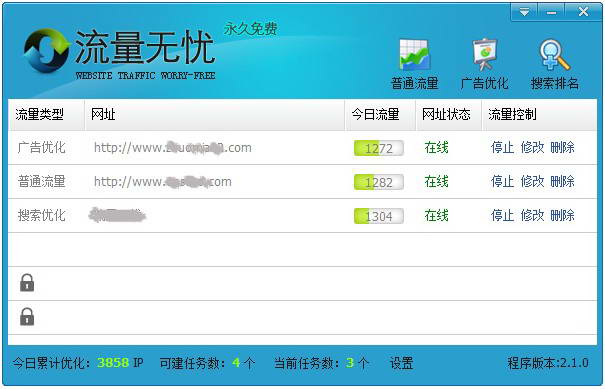605x389 pixels.
Task: Click the 流量控制 column header
Action: pyautogui.click(x=512, y=114)
